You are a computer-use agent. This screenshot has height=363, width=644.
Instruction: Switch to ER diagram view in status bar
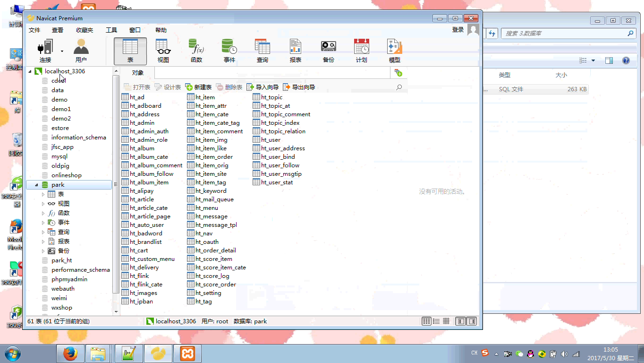[x=446, y=321]
